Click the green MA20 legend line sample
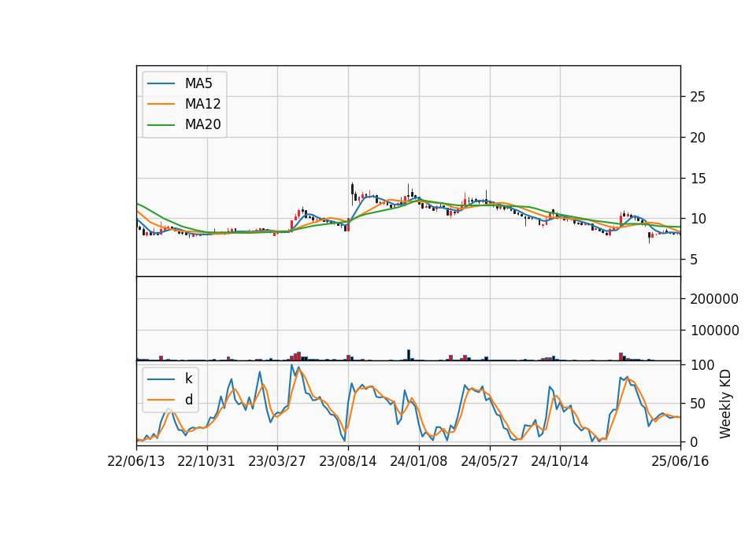Screen dimensions: 756x543 161,125
